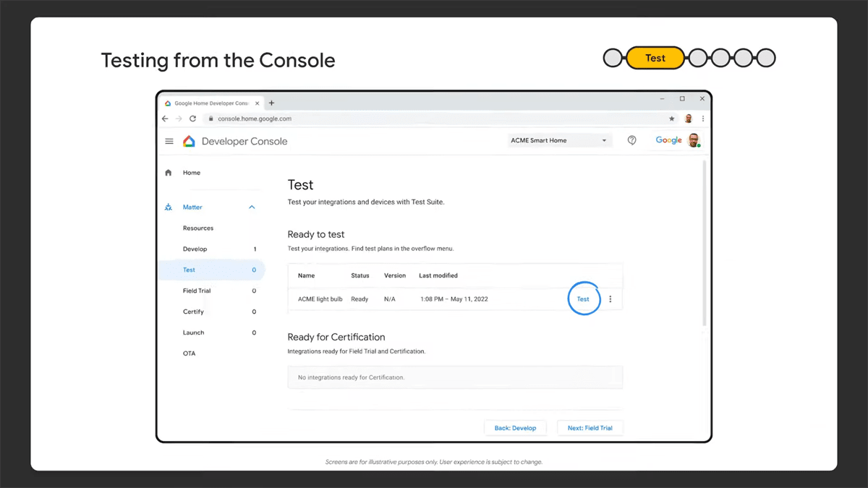Viewport: 868px width, 488px height.
Task: Open Resources in the sidebar
Action: (x=198, y=228)
